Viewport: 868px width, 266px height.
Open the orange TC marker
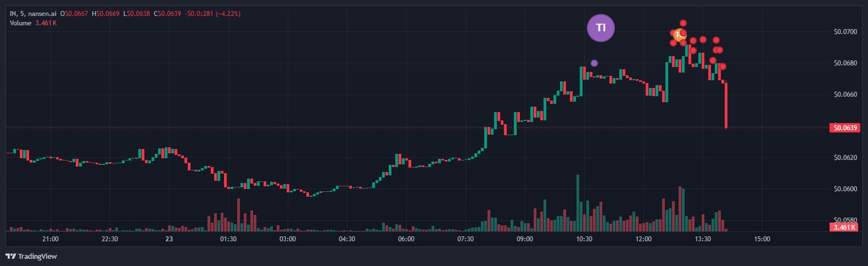(x=679, y=35)
